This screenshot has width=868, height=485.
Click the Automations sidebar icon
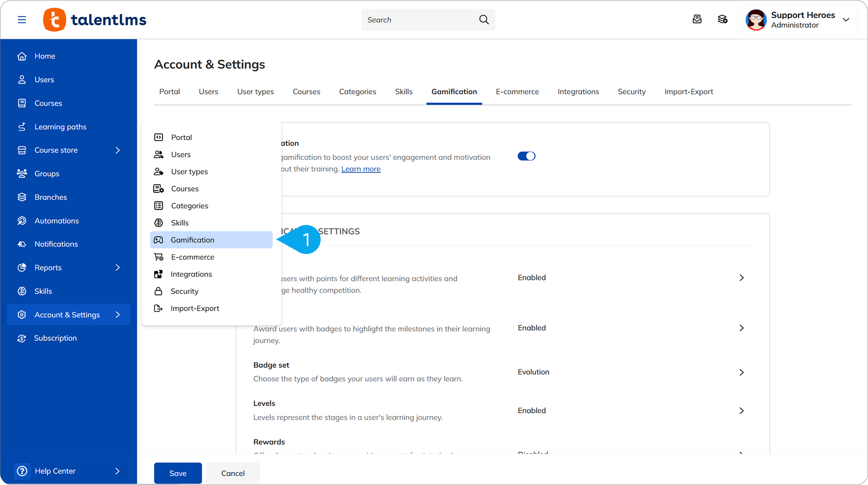[22, 221]
